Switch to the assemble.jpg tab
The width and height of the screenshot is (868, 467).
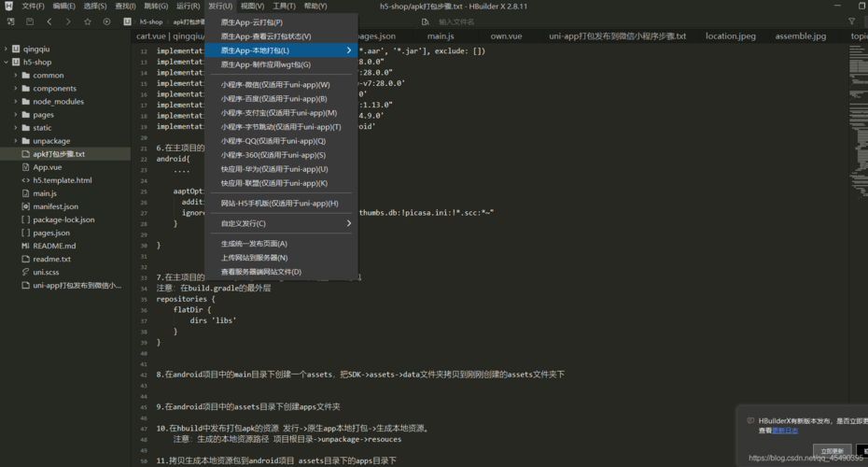[801, 36]
